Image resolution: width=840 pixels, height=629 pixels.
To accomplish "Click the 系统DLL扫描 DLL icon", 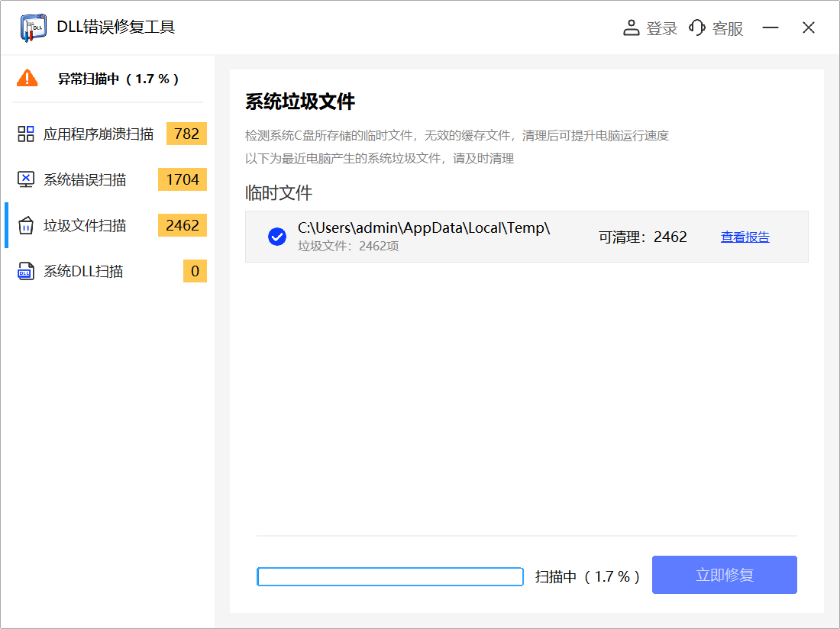I will tap(26, 271).
